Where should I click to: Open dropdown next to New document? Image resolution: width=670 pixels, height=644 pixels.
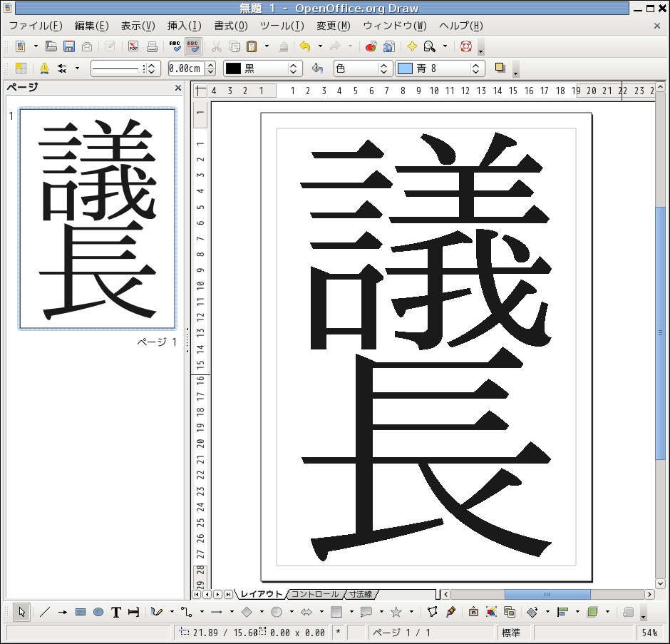(x=36, y=46)
